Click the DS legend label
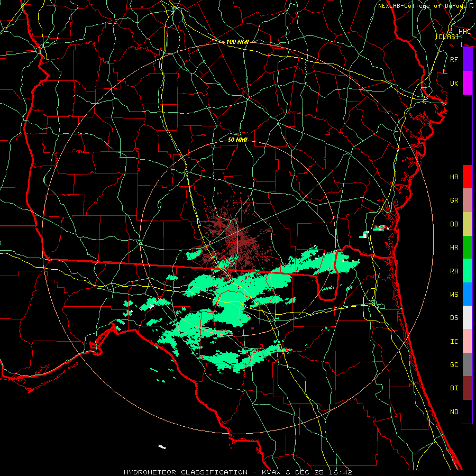This screenshot has height=476, width=476. coord(454,318)
